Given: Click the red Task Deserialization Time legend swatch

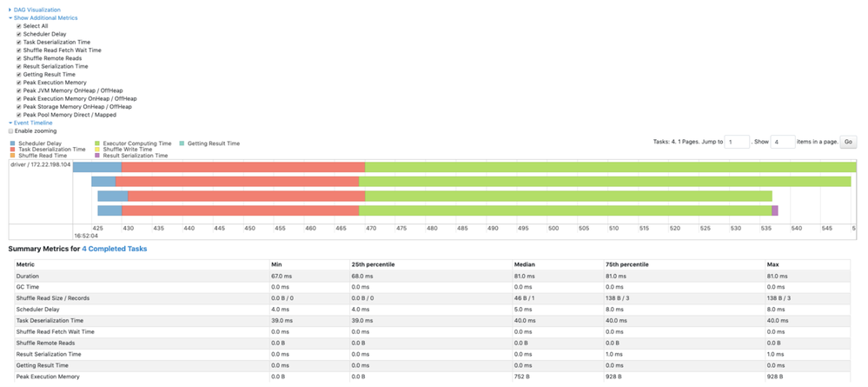Looking at the screenshot, I should [12, 150].
